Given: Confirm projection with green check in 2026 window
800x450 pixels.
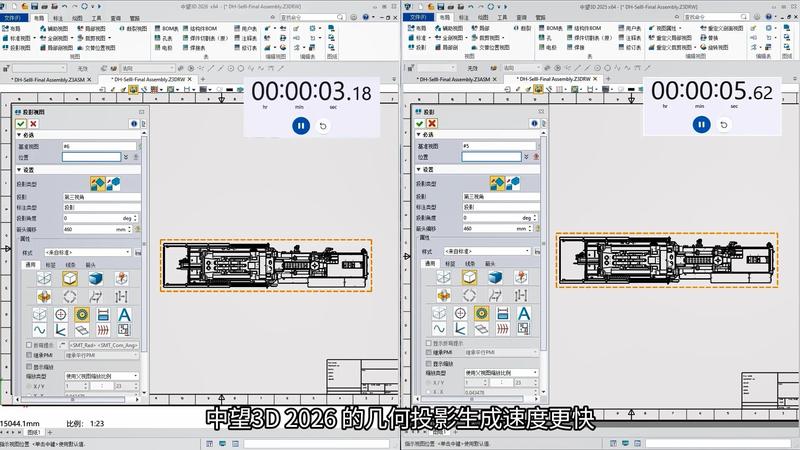Looking at the screenshot, I should click(x=21, y=123).
